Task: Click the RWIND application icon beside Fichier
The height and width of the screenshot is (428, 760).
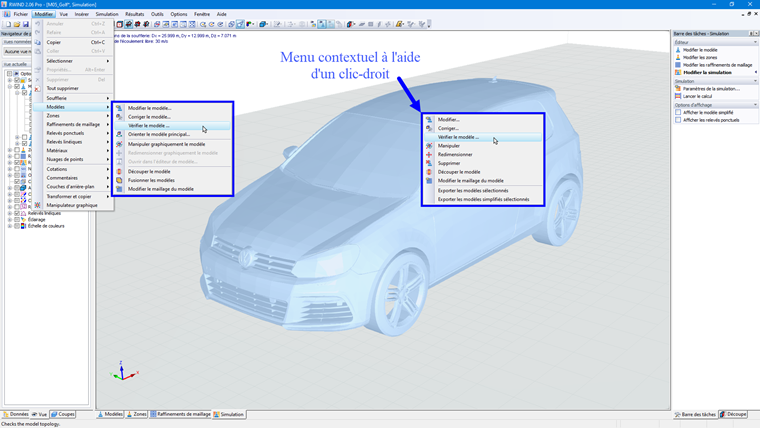Action: pyautogui.click(x=6, y=14)
